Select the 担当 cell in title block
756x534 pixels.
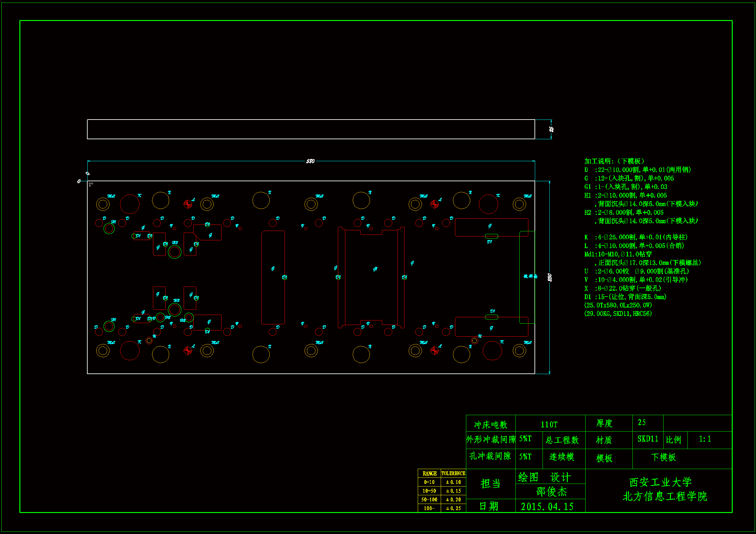coord(490,483)
